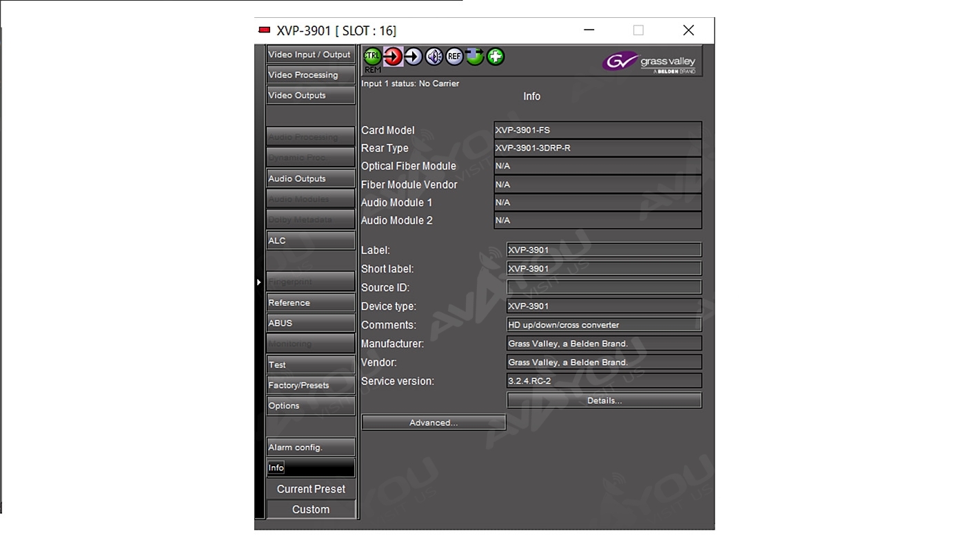Click the white arrow status icon
Viewport: 980px width, 551px height.
click(414, 56)
